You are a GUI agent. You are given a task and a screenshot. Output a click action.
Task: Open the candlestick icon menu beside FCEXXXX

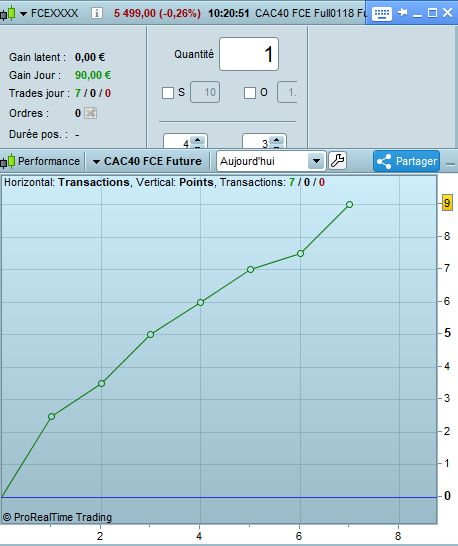pyautogui.click(x=8, y=13)
